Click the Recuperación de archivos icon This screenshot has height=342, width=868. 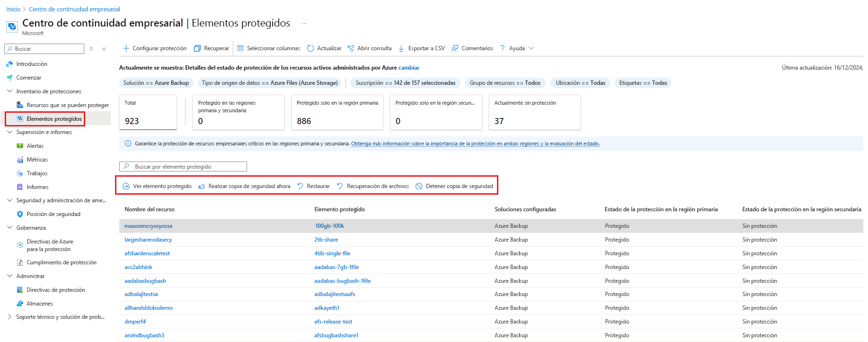point(340,186)
